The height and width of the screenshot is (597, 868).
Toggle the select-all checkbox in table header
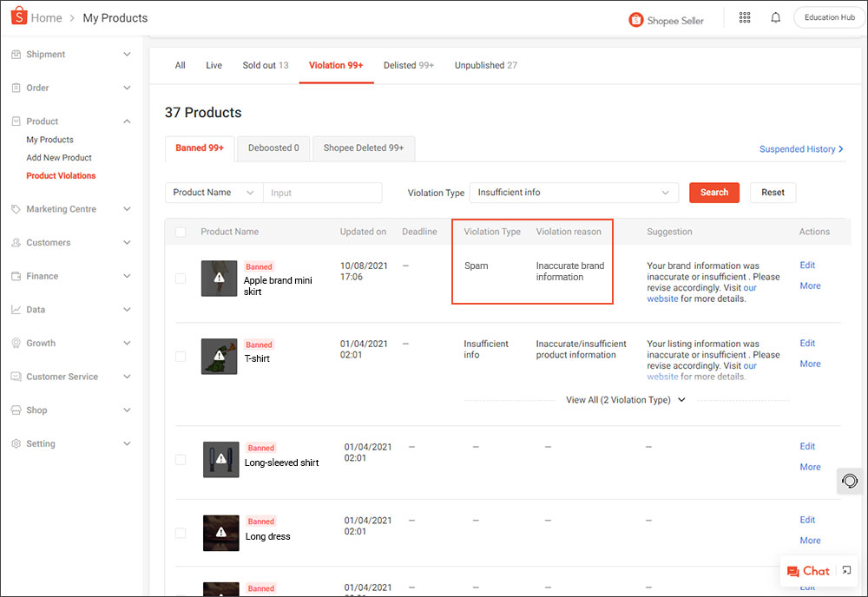(181, 232)
